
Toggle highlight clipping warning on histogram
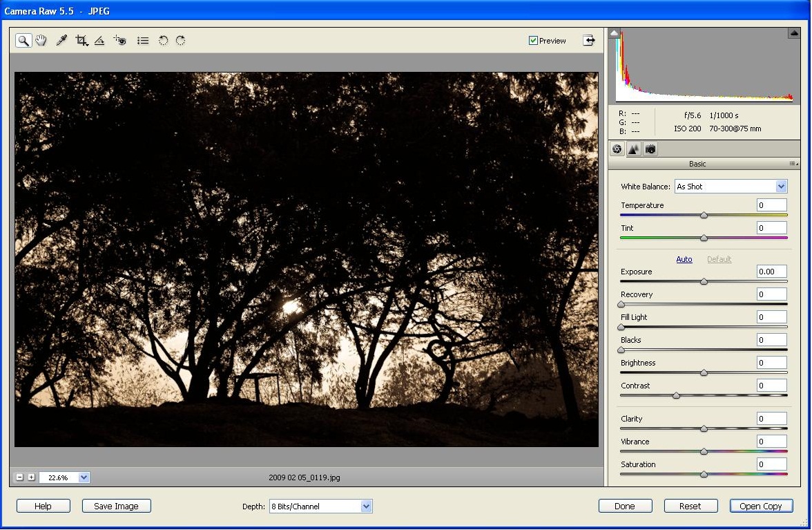794,33
